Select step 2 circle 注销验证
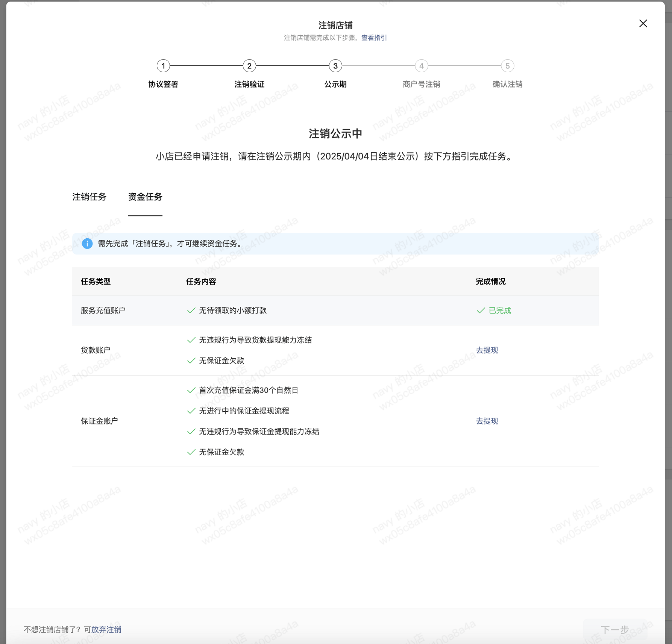672x644 pixels. click(x=249, y=66)
